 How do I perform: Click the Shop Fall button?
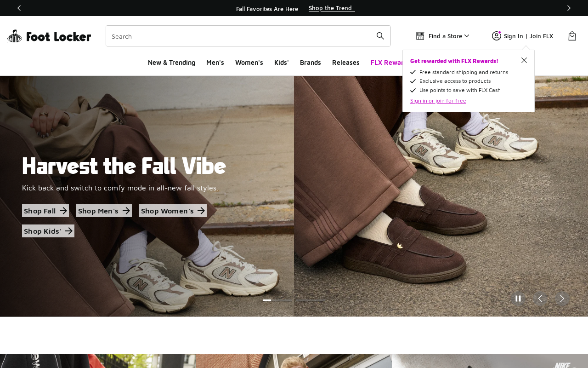point(45,211)
